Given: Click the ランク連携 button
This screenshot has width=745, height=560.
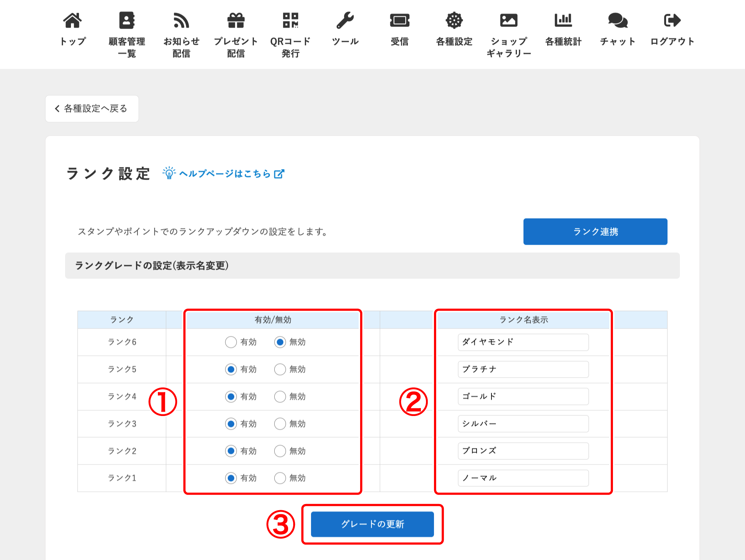Looking at the screenshot, I should click(595, 232).
